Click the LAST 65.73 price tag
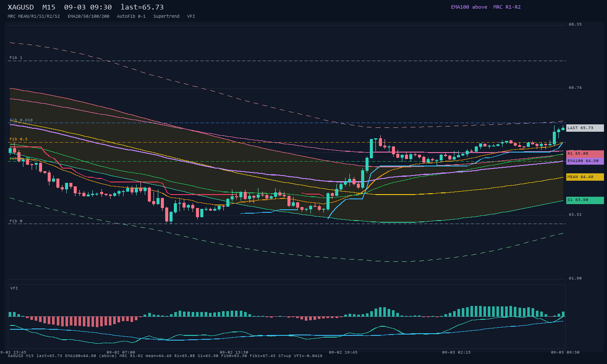 tap(585, 128)
